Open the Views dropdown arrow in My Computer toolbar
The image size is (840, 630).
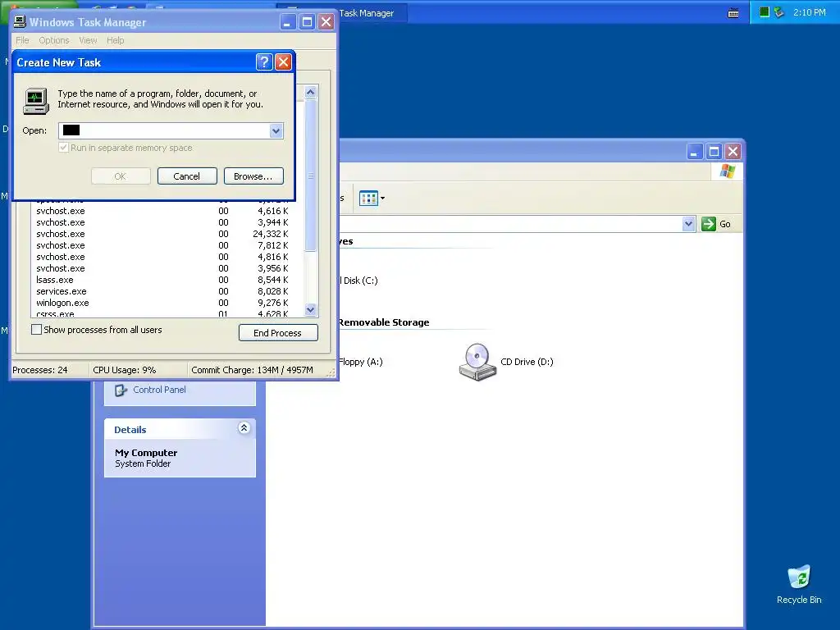coord(382,199)
